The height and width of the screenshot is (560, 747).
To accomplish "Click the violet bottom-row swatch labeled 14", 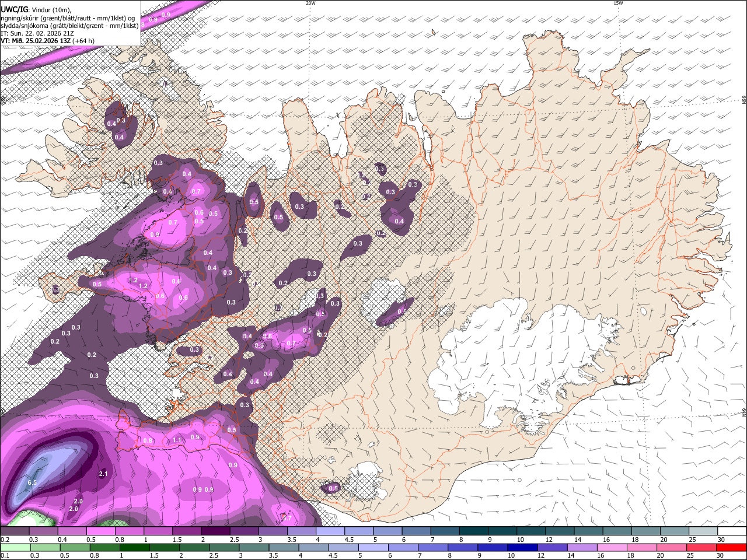I will click(582, 547).
